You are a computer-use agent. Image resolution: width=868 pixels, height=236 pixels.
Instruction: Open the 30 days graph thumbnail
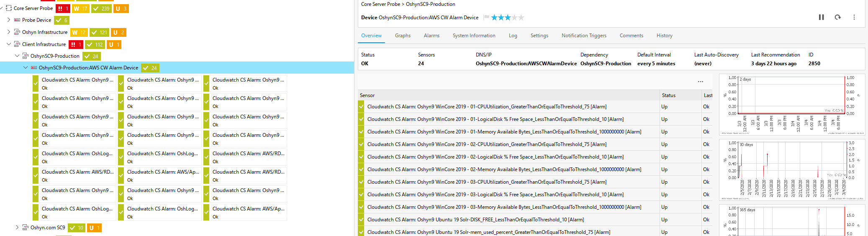(x=792, y=170)
